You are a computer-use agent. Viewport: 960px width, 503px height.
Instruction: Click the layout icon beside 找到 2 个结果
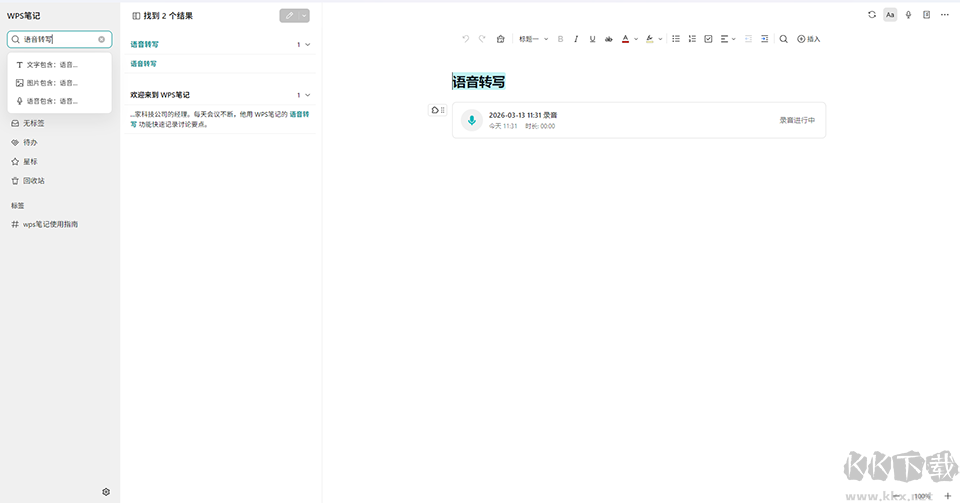(136, 16)
